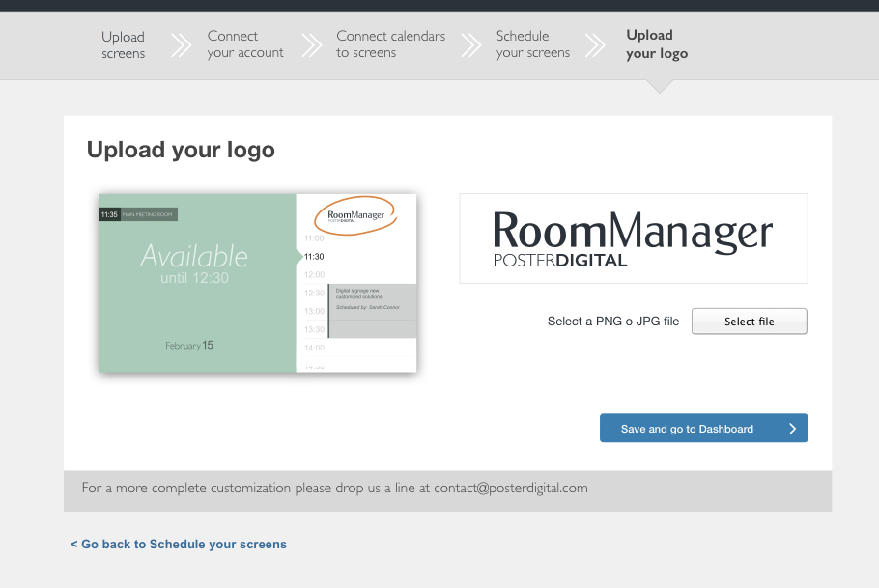Click the chevron after Connect your account
The image size is (879, 588).
coord(312,45)
